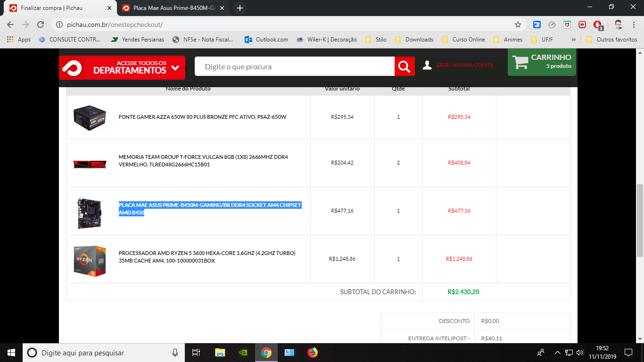The height and width of the screenshot is (362, 644).
Task: Click the Asus motherboard thumbnail
Action: point(90,213)
